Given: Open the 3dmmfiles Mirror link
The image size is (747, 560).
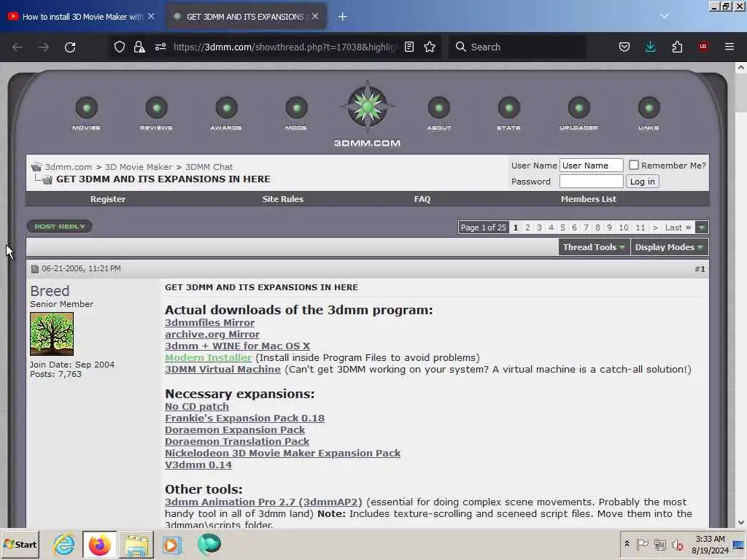Looking at the screenshot, I should coord(209,322).
